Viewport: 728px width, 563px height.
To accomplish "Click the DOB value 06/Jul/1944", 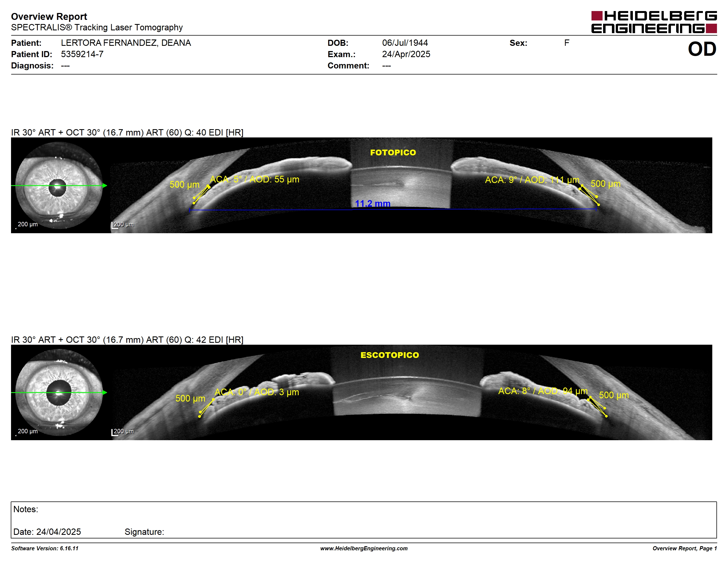I will point(405,43).
